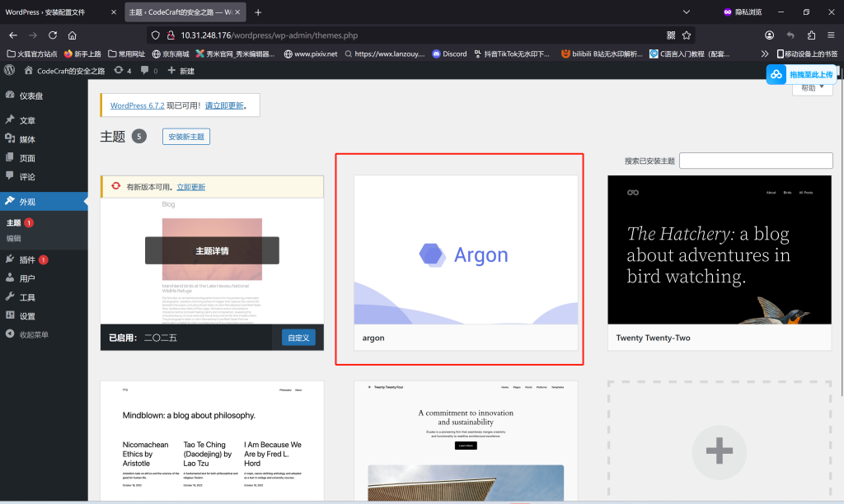This screenshot has height=504, width=844.
Task: Open the 火狐官方站点 bookmarks folder
Action: [32, 54]
